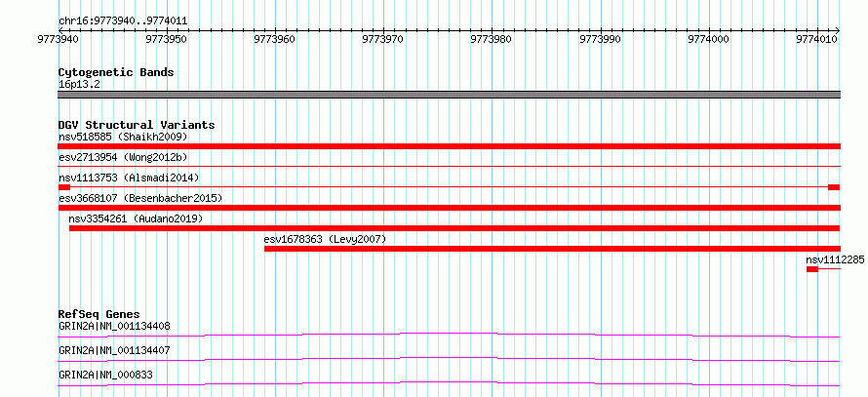
Task: Click the small nsv1112285 red block
Action: [812, 269]
